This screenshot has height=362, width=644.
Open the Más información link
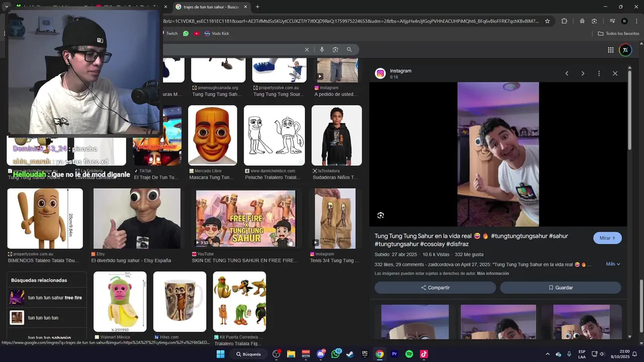point(493,274)
